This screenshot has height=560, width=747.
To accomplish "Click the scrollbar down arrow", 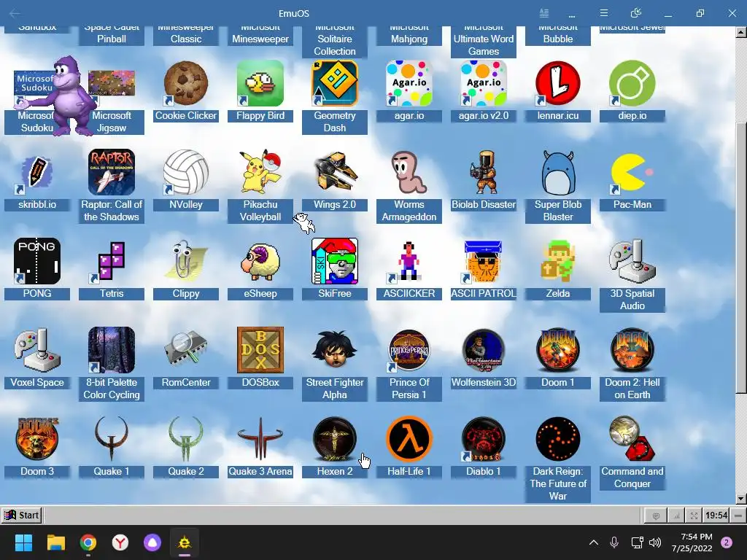I will [x=741, y=499].
